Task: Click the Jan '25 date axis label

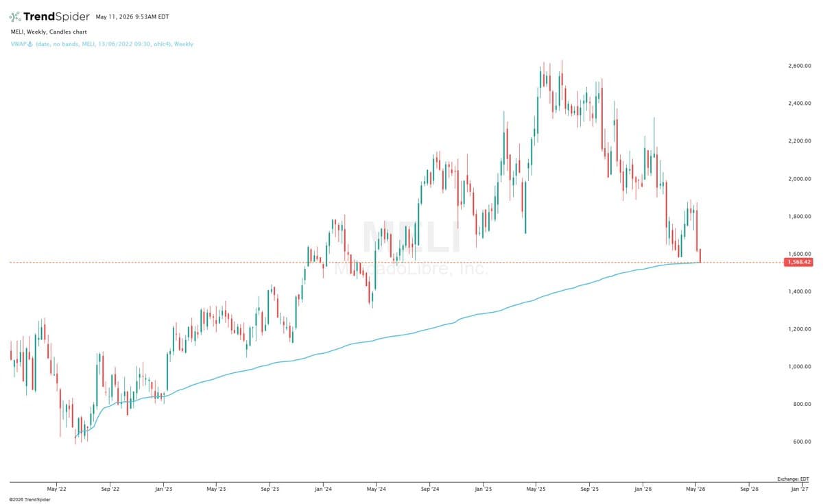Action: point(483,489)
